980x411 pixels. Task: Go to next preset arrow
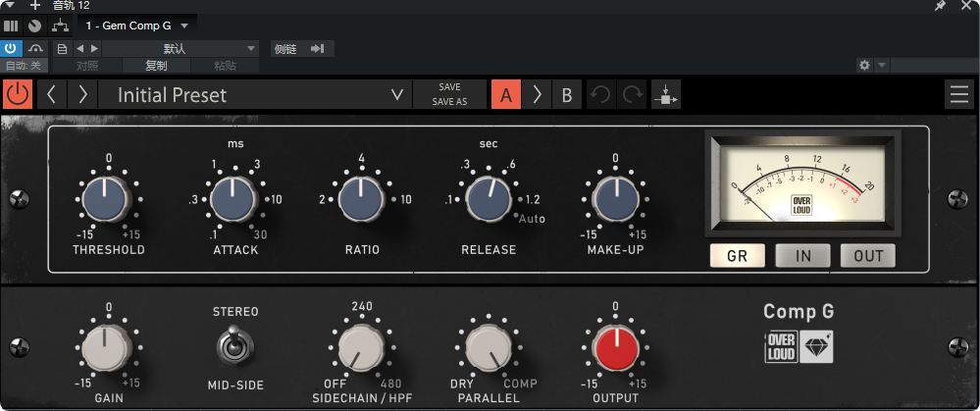point(81,94)
